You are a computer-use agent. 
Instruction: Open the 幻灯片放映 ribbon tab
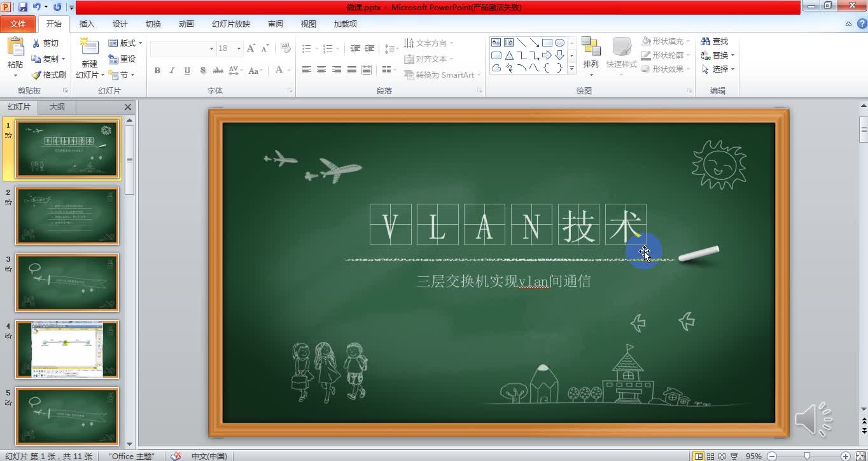pyautogui.click(x=230, y=24)
